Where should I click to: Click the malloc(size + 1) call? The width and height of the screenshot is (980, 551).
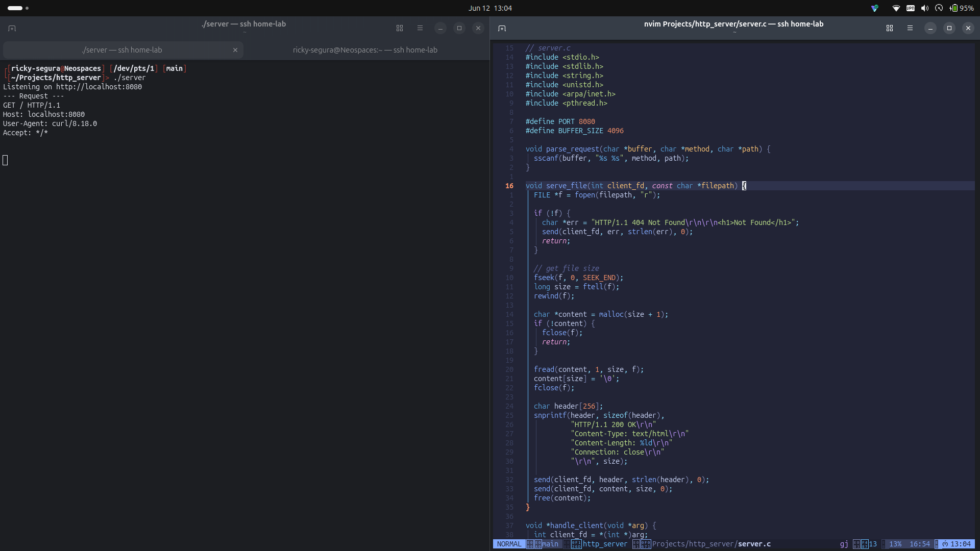click(x=632, y=314)
